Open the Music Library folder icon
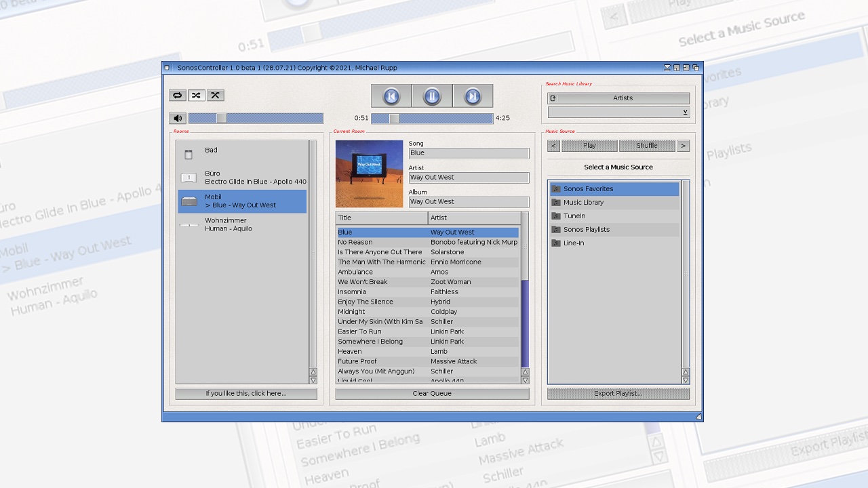Image resolution: width=868 pixels, height=488 pixels. 555,203
